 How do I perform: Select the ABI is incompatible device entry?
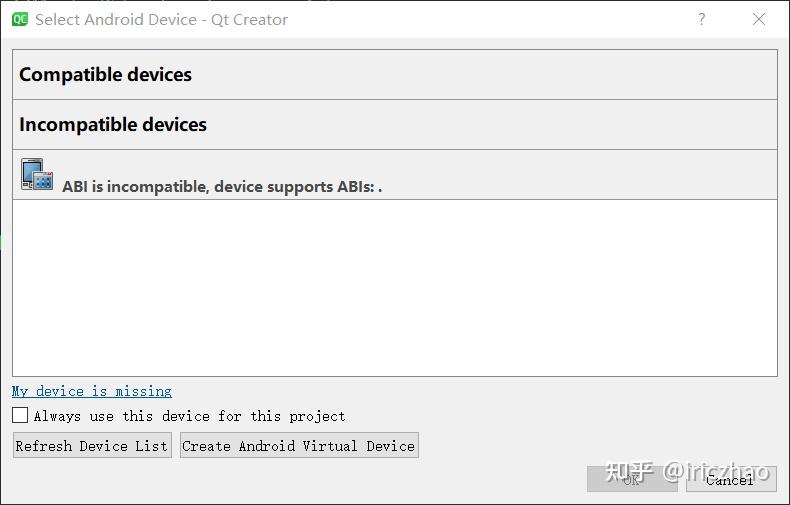point(222,186)
